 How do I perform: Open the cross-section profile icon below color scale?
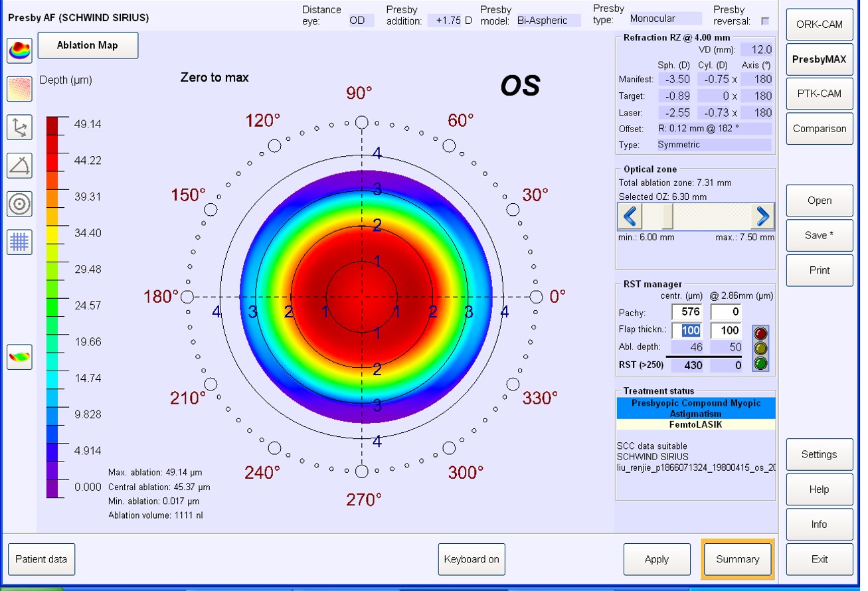[x=20, y=357]
